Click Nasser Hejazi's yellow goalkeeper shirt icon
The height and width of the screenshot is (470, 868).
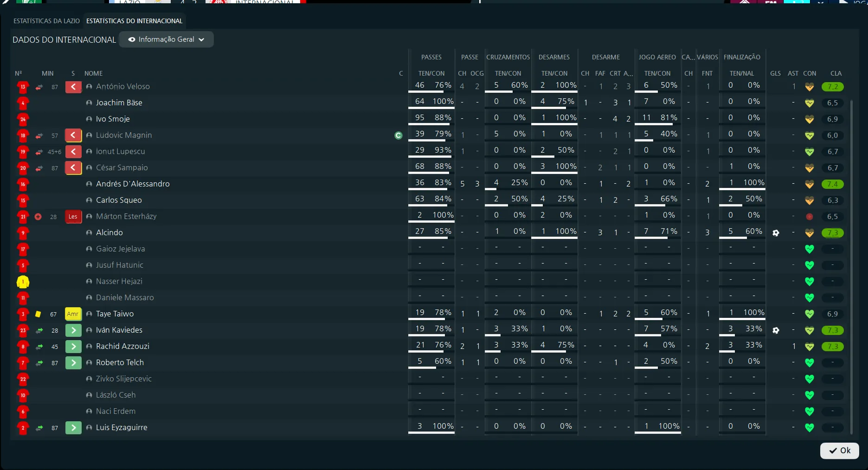click(x=23, y=282)
